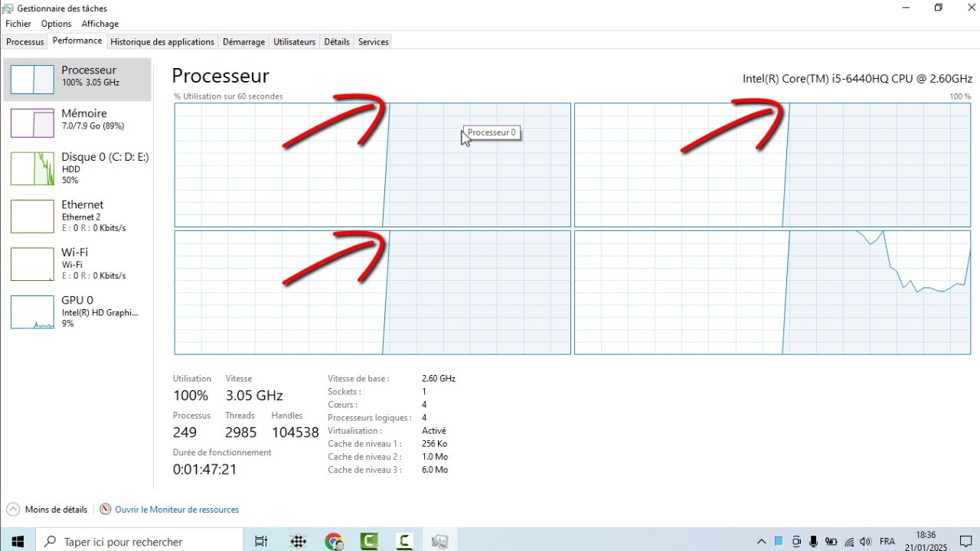Screen dimensions: 980x551
Task: Open the Fichier menu
Action: click(x=18, y=24)
